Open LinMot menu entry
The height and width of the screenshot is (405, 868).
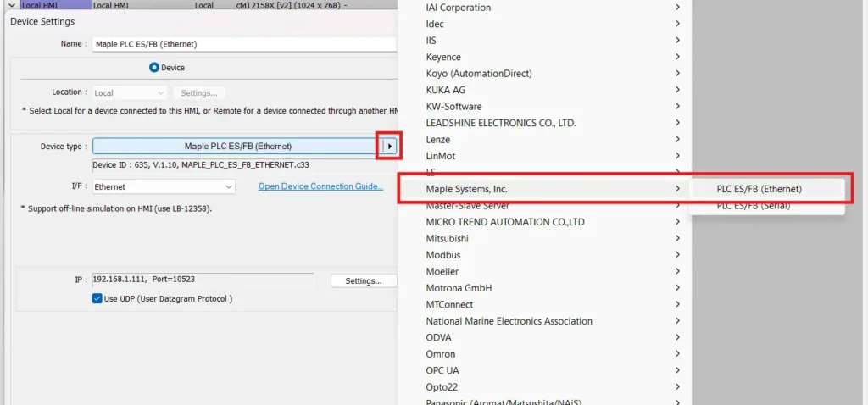[544, 157]
